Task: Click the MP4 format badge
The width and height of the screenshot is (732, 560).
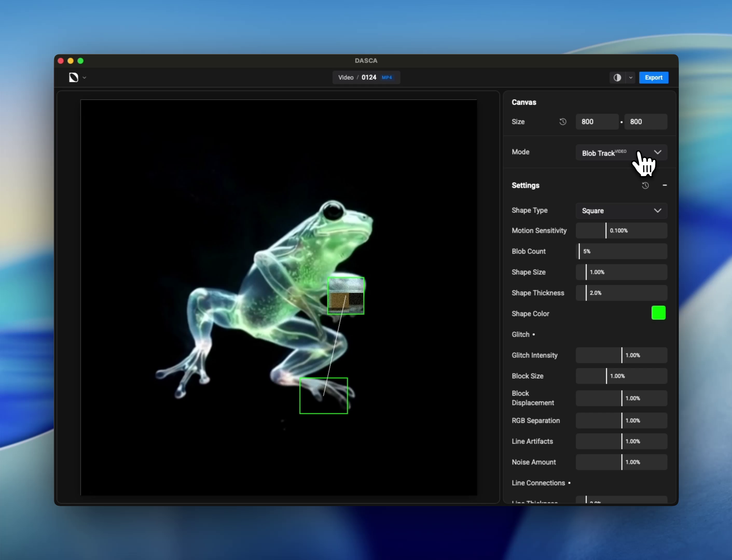Action: [x=386, y=78]
